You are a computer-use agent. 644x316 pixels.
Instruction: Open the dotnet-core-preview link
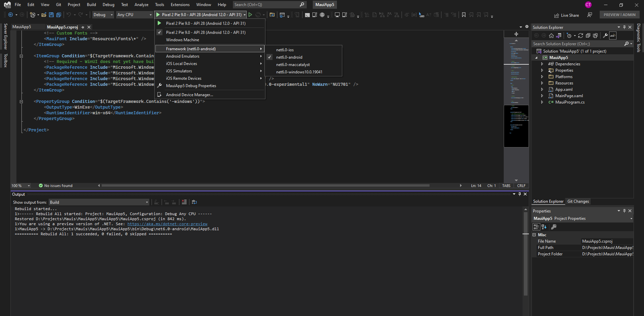tap(167, 224)
